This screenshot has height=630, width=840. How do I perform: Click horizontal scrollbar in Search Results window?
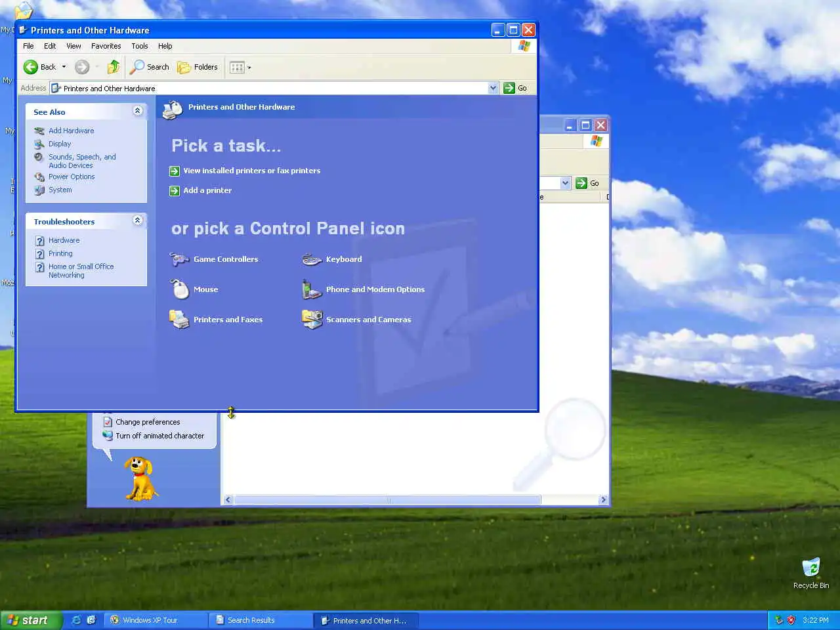click(x=387, y=500)
